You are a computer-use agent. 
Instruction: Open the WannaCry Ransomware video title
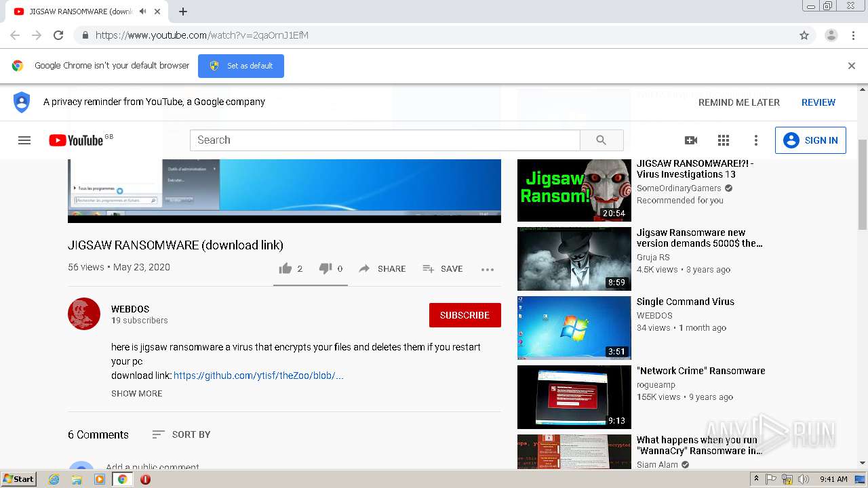[700, 445]
